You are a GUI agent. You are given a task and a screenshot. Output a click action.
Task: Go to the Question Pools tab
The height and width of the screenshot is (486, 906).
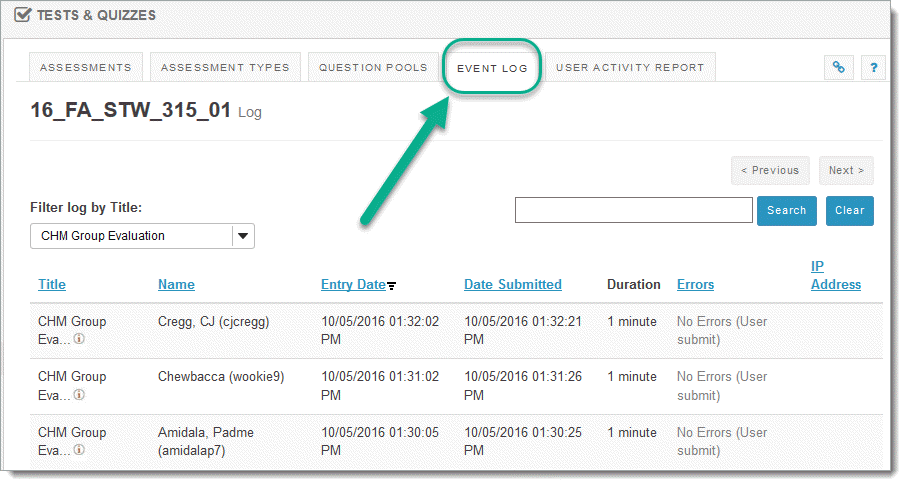[x=373, y=68]
